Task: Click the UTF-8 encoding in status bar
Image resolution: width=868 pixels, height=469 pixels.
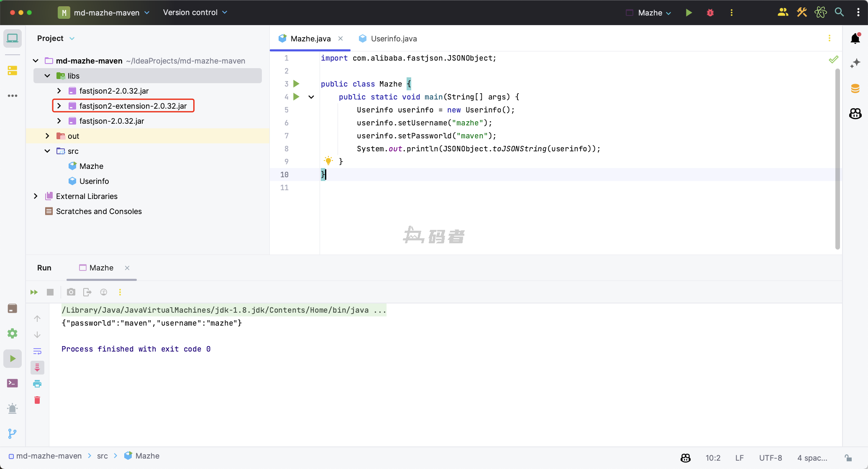Action: (x=770, y=458)
